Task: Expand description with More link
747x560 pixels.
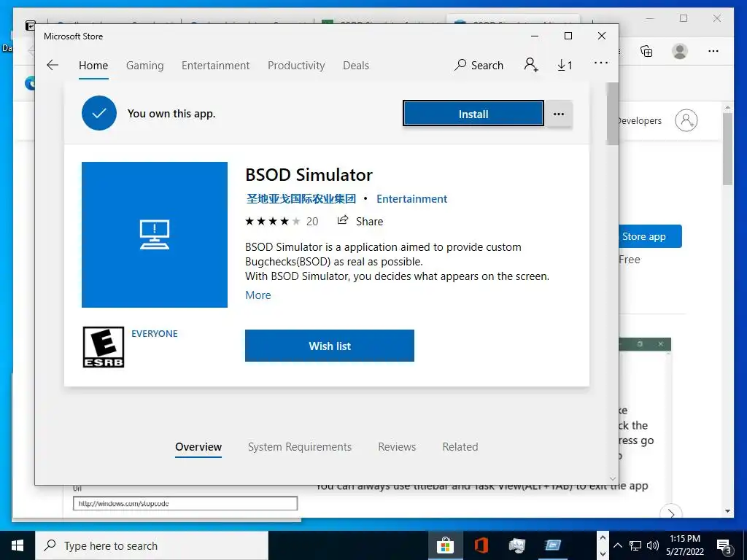Action: click(x=258, y=295)
